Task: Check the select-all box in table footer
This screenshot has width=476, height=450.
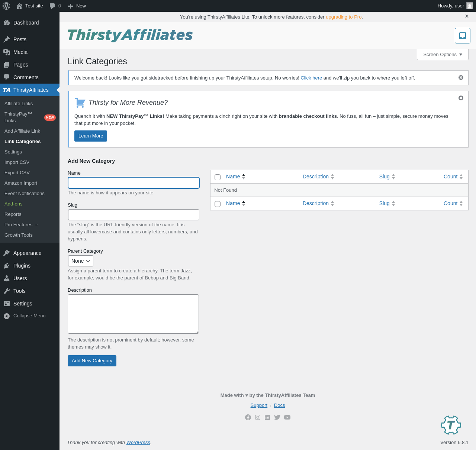Action: (218, 204)
